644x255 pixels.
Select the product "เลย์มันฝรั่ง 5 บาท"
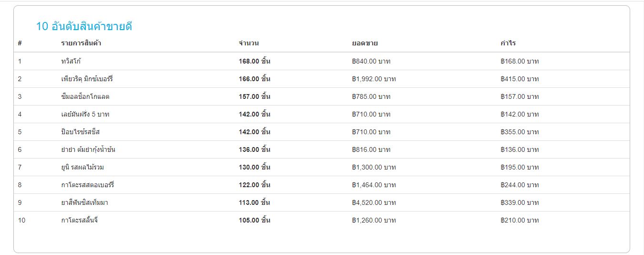tap(85, 114)
